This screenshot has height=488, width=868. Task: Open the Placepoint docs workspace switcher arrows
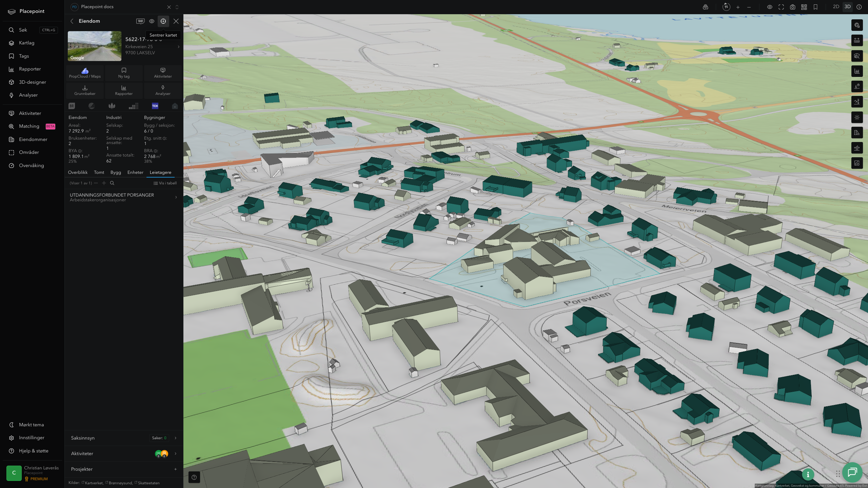click(x=177, y=7)
